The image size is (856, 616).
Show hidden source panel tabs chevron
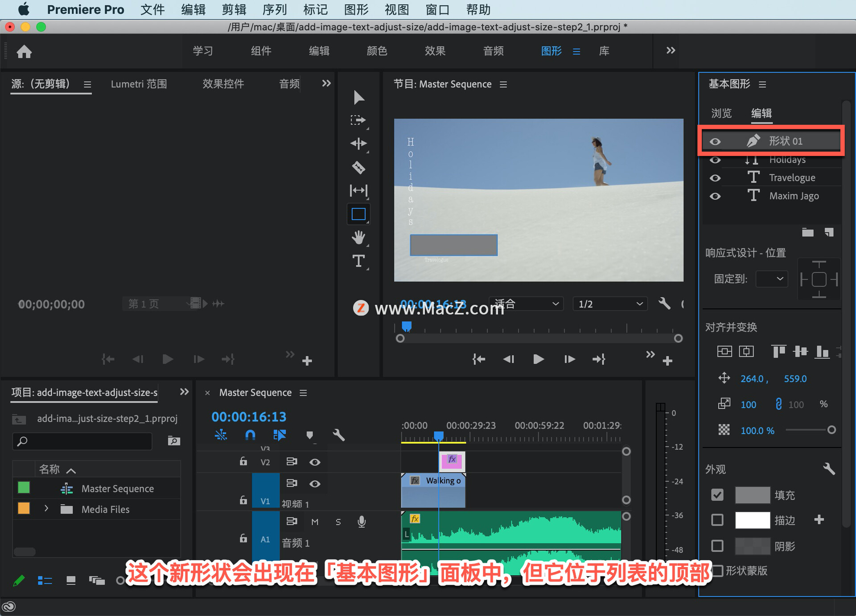click(326, 83)
